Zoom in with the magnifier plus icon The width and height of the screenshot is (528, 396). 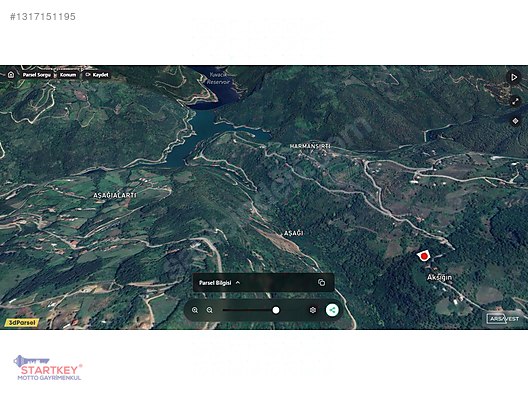195,310
